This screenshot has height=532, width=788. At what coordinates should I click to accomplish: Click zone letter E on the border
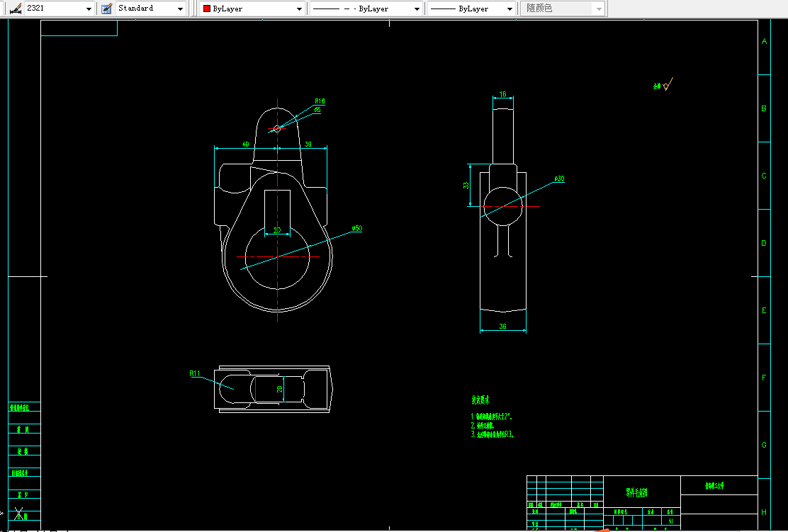[764, 310]
